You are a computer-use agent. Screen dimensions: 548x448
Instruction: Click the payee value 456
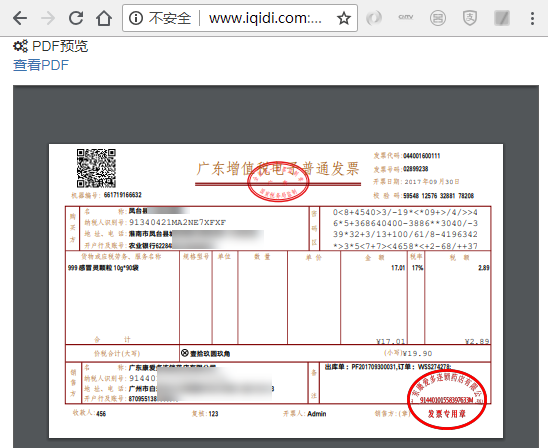101,414
